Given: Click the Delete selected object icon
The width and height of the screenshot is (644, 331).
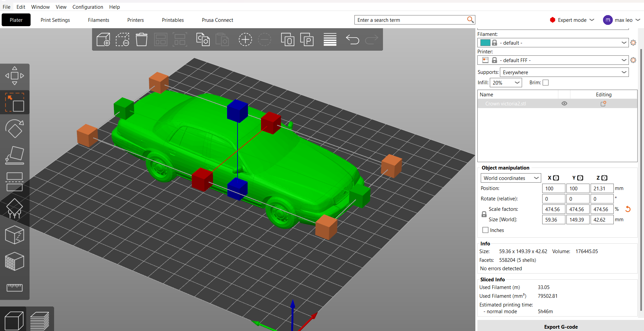Looking at the screenshot, I should 123,40.
